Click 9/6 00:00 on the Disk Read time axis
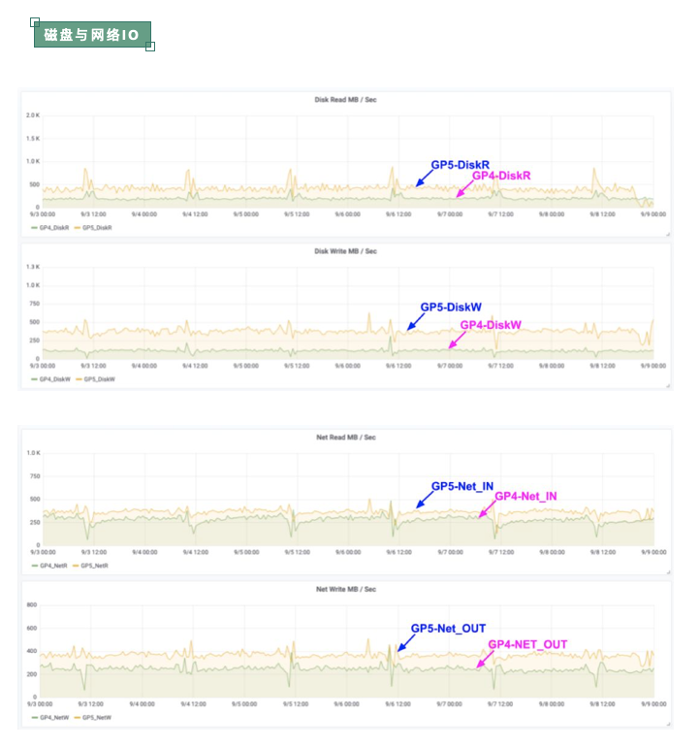Screen dimensions: 700x748 click(x=348, y=214)
